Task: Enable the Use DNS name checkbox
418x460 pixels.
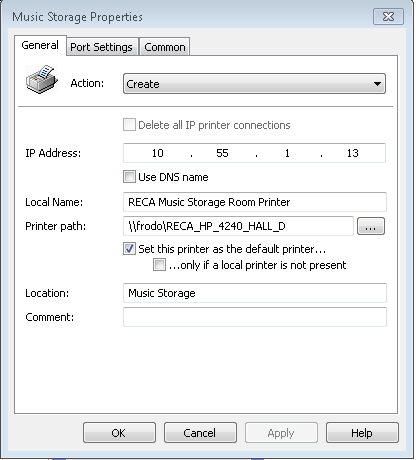Action: point(129,177)
